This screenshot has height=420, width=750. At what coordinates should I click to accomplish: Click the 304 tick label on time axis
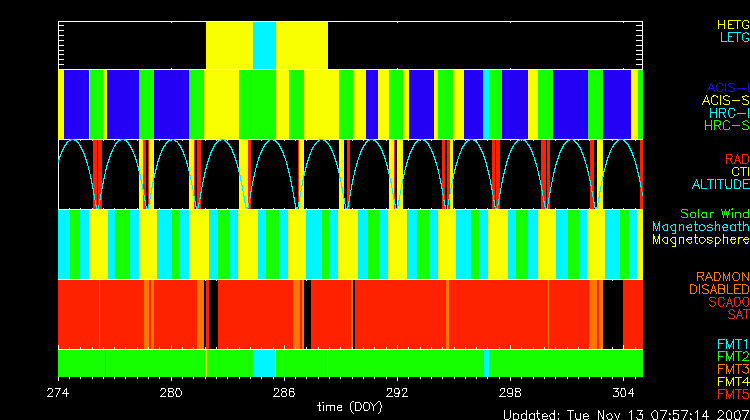coord(624,392)
